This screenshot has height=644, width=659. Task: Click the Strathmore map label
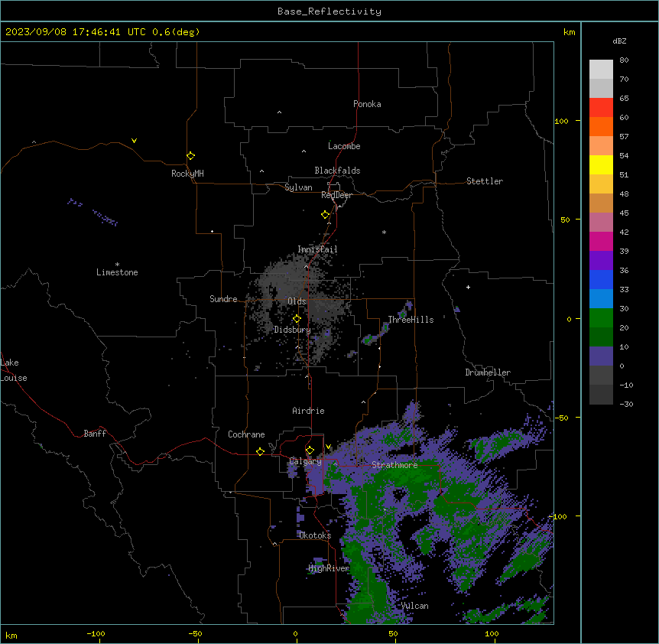click(x=394, y=465)
